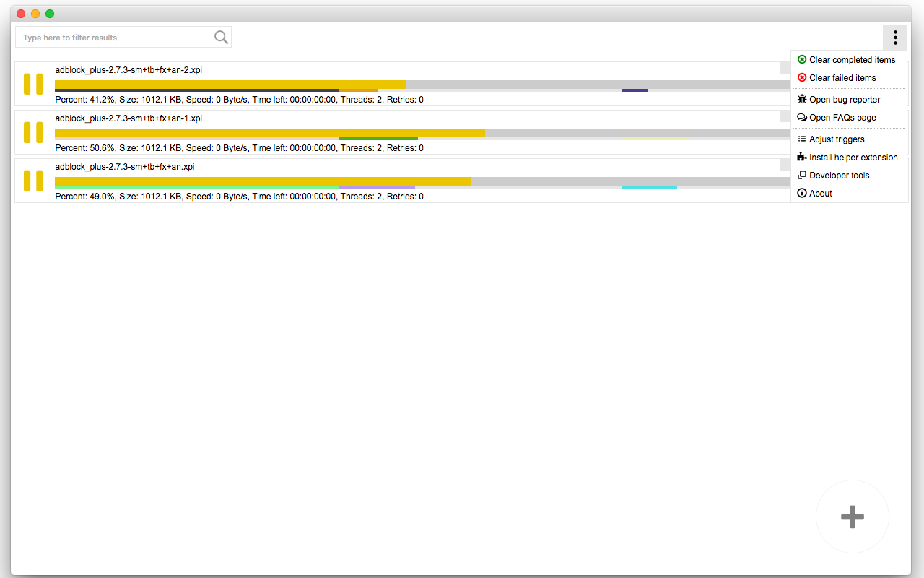Add a new download with the plus button
This screenshot has width=924, height=578.
click(x=853, y=517)
